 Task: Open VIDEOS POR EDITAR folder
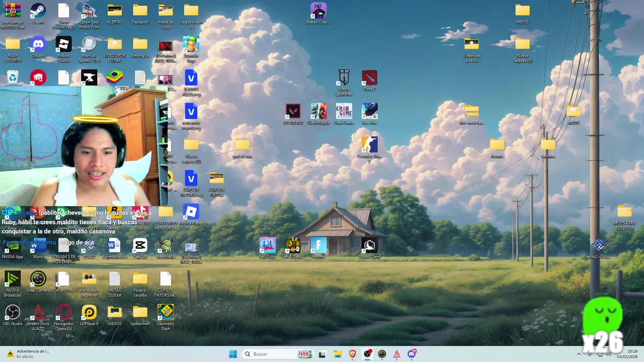pos(114,49)
